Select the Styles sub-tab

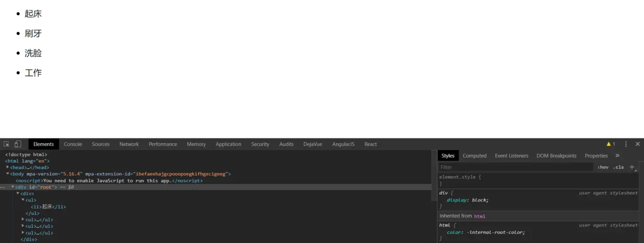coord(448,156)
